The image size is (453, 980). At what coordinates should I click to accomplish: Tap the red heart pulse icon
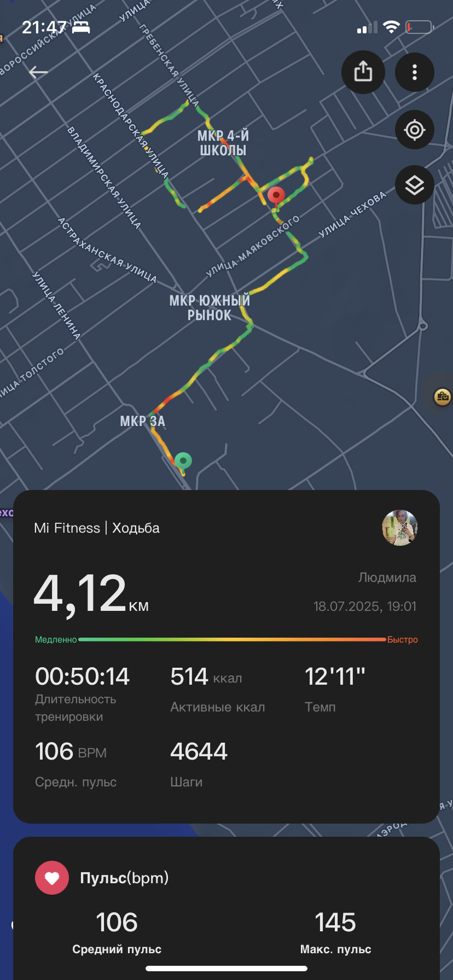[x=52, y=878]
